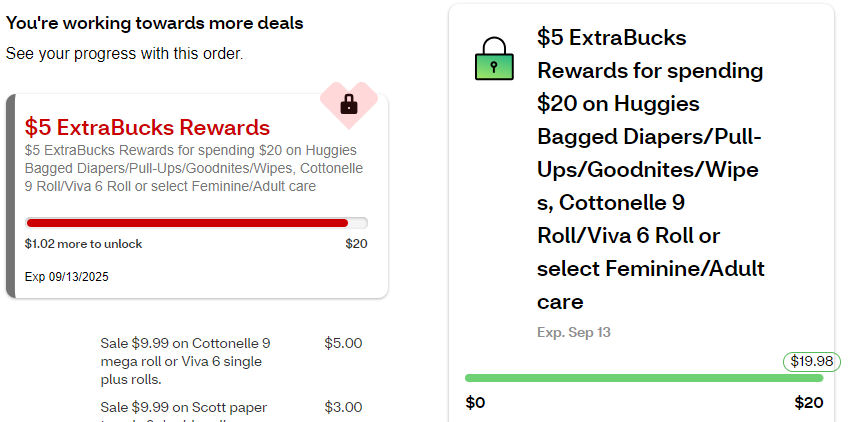
Task: Click the $0 label under green bar
Action: 476,402
